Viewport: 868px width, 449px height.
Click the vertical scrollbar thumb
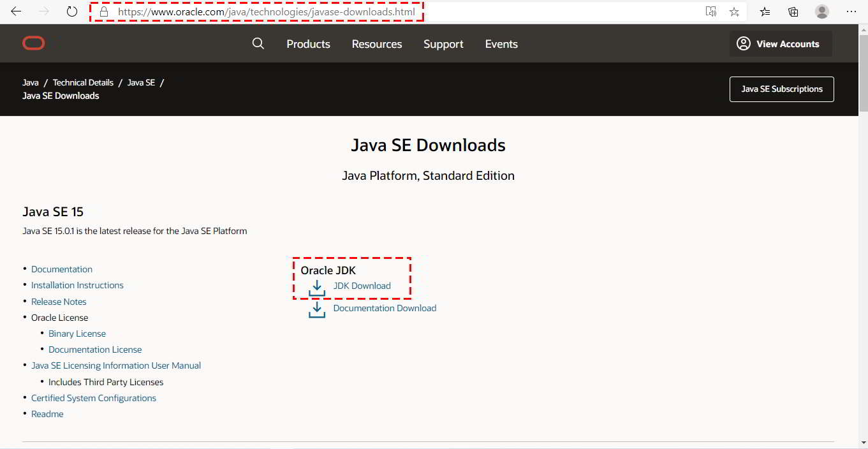point(863,73)
